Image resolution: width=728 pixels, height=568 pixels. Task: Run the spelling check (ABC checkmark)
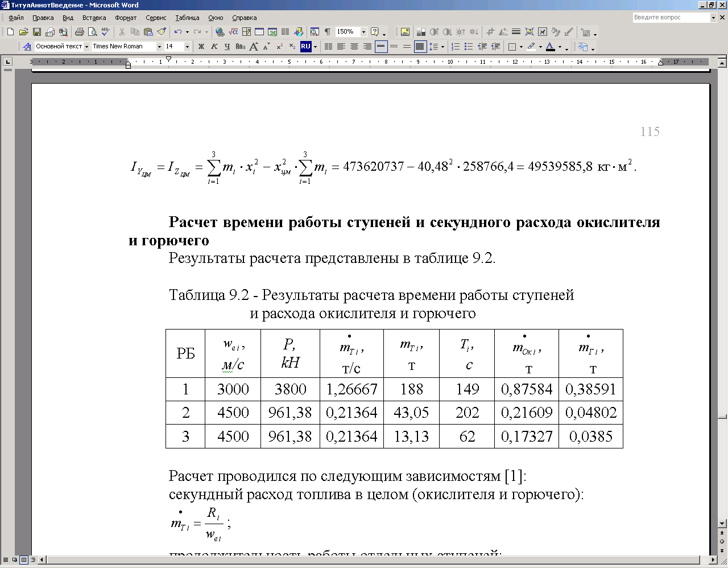[x=105, y=32]
